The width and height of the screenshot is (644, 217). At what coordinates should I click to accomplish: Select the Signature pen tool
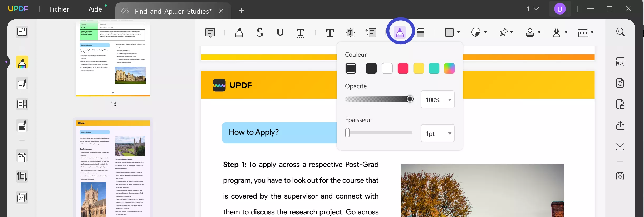pos(557,32)
